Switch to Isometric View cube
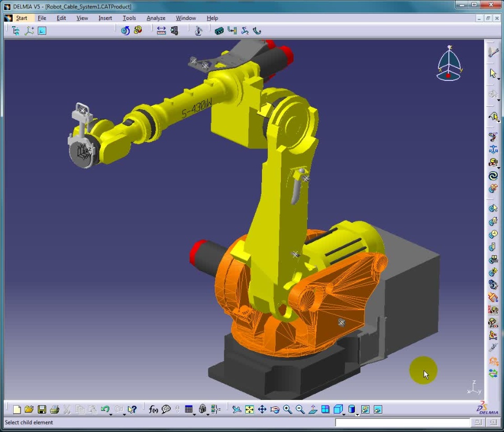 click(x=338, y=409)
